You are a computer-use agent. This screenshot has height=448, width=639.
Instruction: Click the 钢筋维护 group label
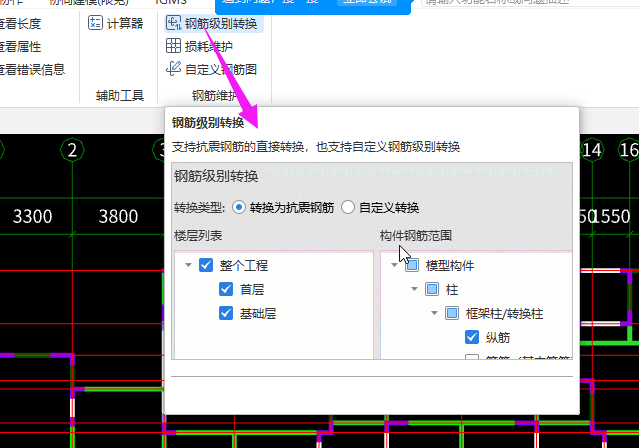point(214,96)
